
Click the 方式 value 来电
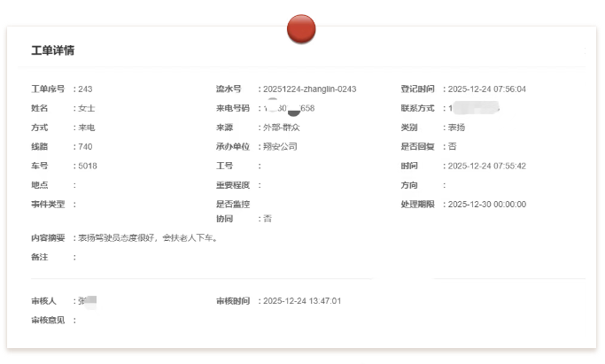point(87,128)
